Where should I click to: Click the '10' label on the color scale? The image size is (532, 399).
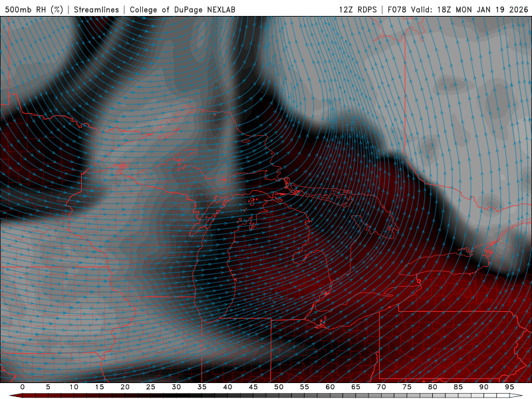point(74,387)
